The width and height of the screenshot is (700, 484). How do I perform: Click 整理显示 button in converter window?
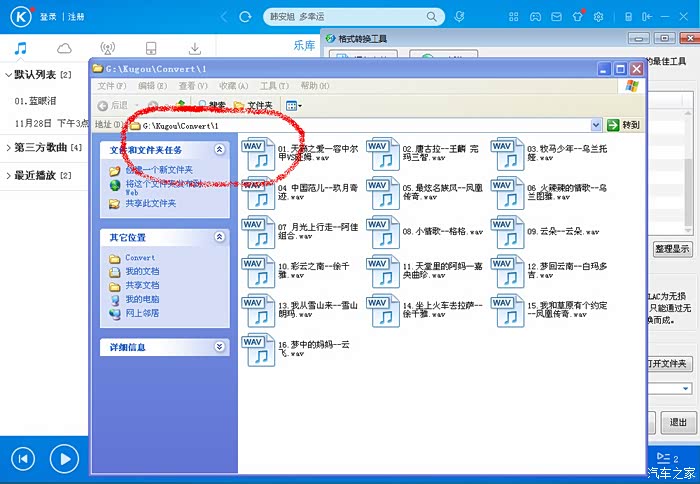pos(672,249)
